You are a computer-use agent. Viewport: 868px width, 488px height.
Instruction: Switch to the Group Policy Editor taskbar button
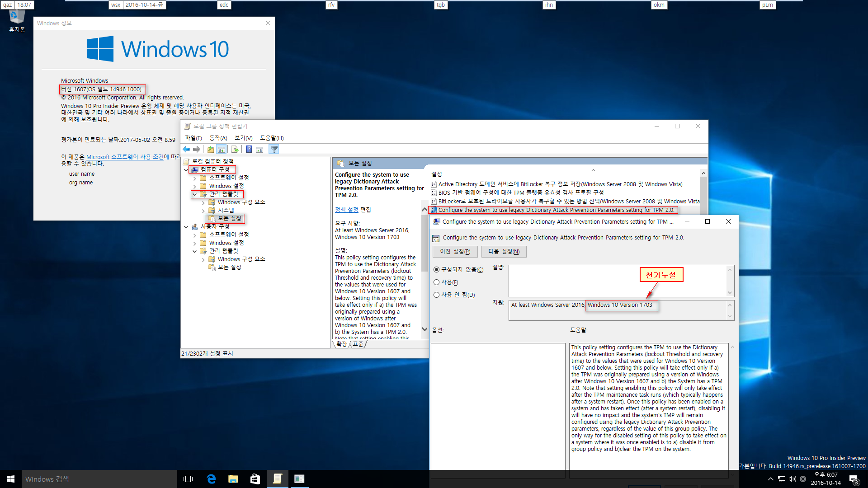pos(277,479)
